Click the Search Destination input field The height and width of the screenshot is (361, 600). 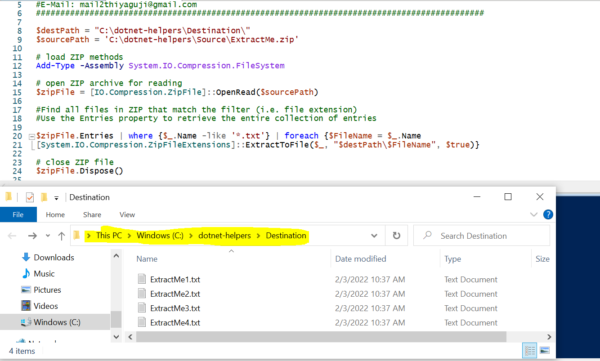[481, 235]
